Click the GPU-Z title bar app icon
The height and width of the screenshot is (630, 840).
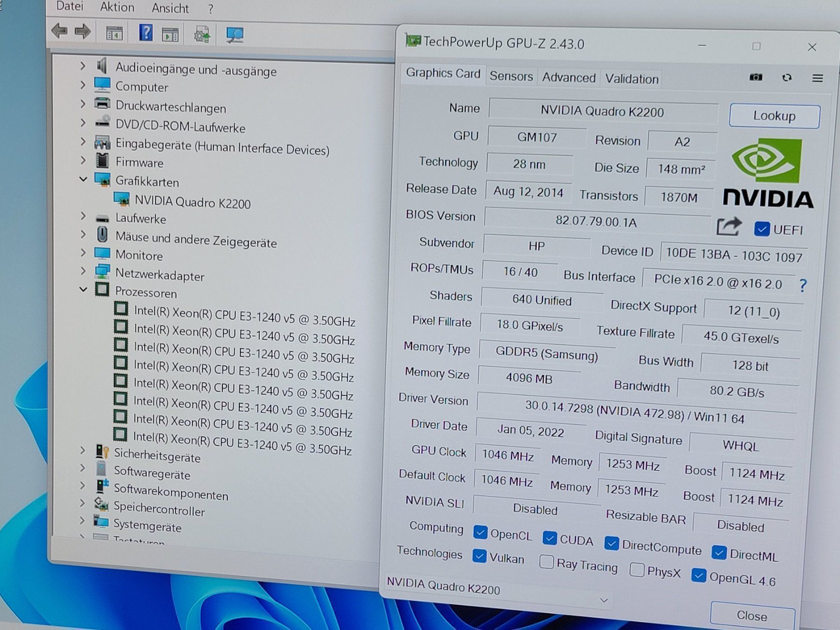point(413,41)
